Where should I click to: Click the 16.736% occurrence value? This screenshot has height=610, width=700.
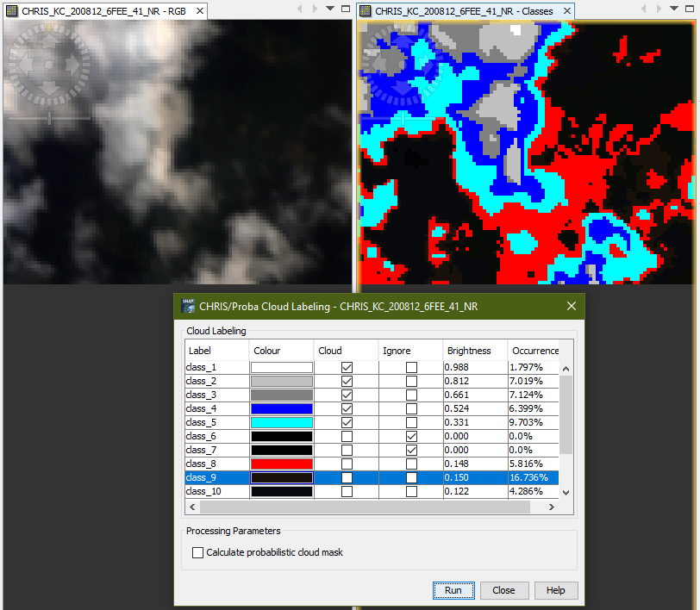[528, 477]
